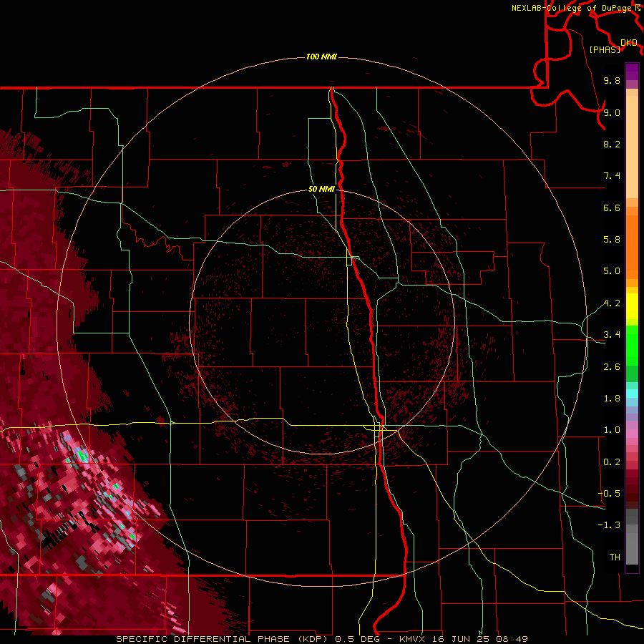Click the [PHAS] legend heading
The image size is (644, 644).
coord(605,50)
